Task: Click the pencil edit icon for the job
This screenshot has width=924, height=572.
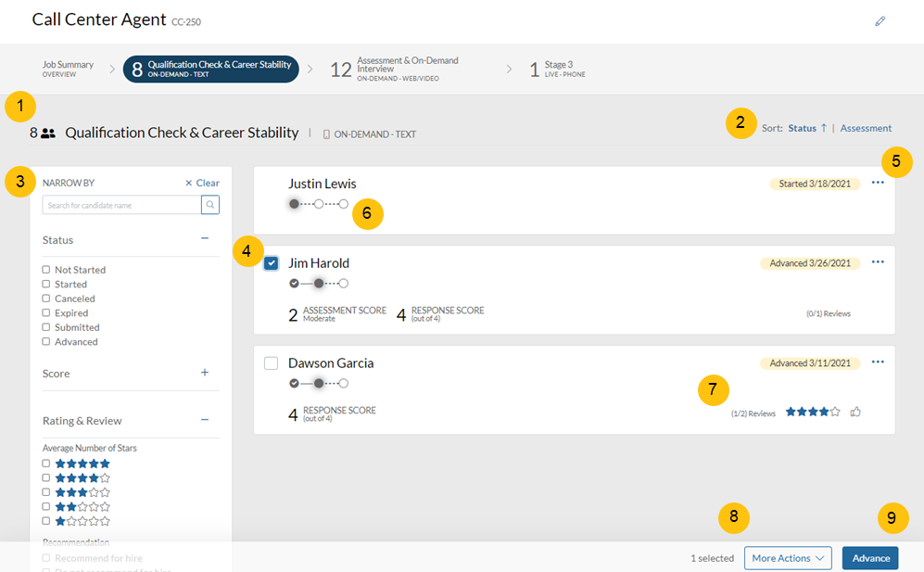Action: (x=880, y=21)
